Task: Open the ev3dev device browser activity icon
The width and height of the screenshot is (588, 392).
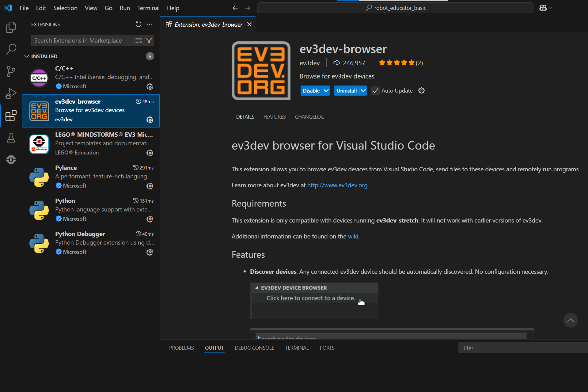Action: point(11,160)
